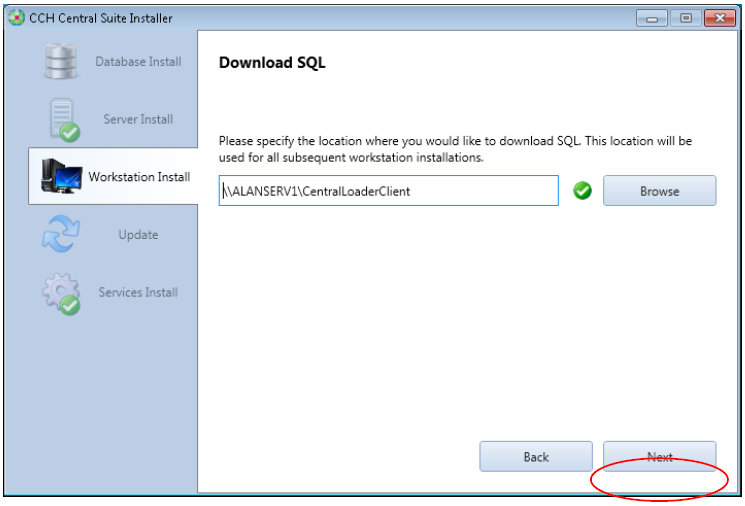Click the Browse button
The height and width of the screenshot is (506, 745).
click(659, 191)
